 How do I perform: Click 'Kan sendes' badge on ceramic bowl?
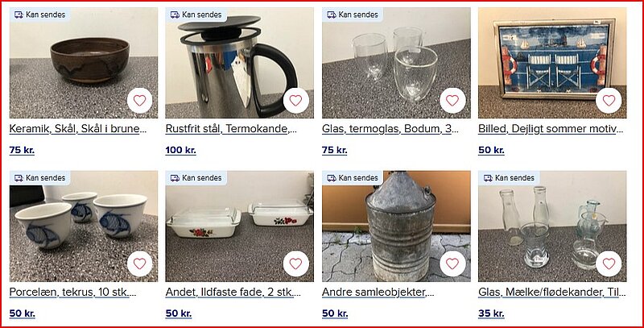(39, 15)
